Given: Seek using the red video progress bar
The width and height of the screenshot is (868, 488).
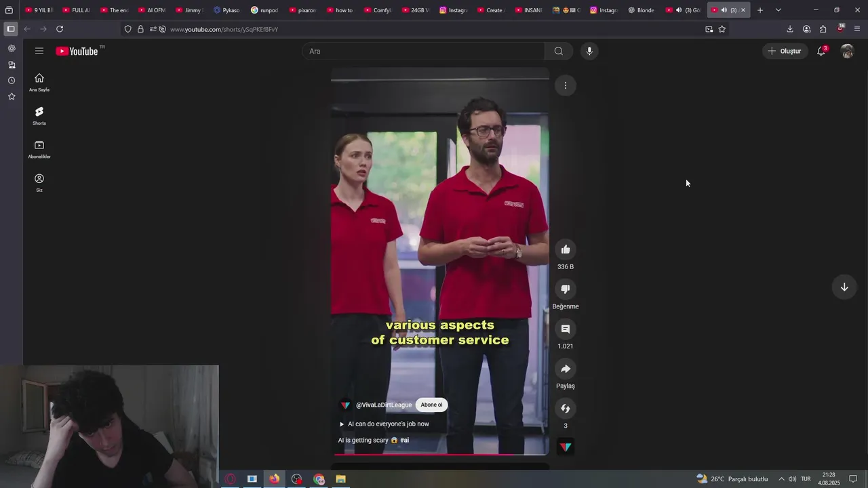Looking at the screenshot, I should pos(440,454).
